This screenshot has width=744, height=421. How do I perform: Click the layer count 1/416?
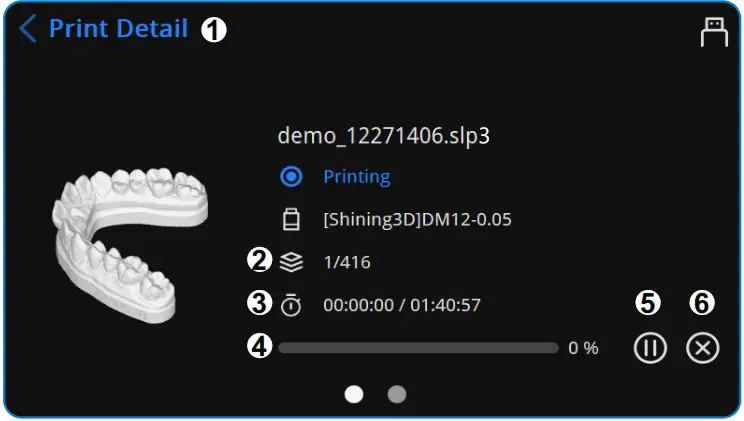(347, 262)
